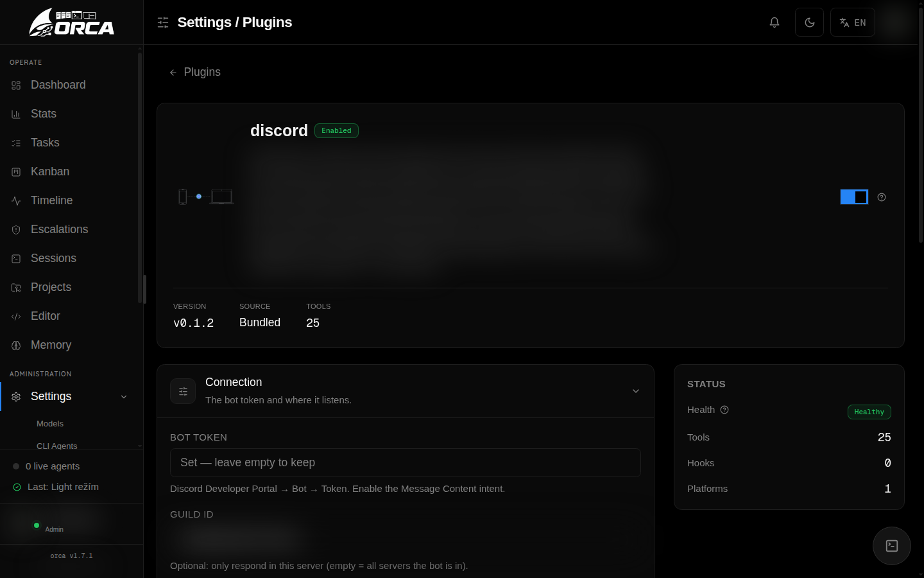Click the help icon beside plugin toggle
The image size is (924, 578).
point(882,197)
